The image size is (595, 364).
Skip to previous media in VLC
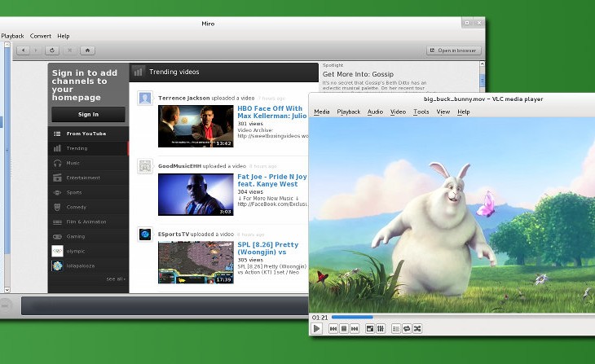[x=333, y=329]
